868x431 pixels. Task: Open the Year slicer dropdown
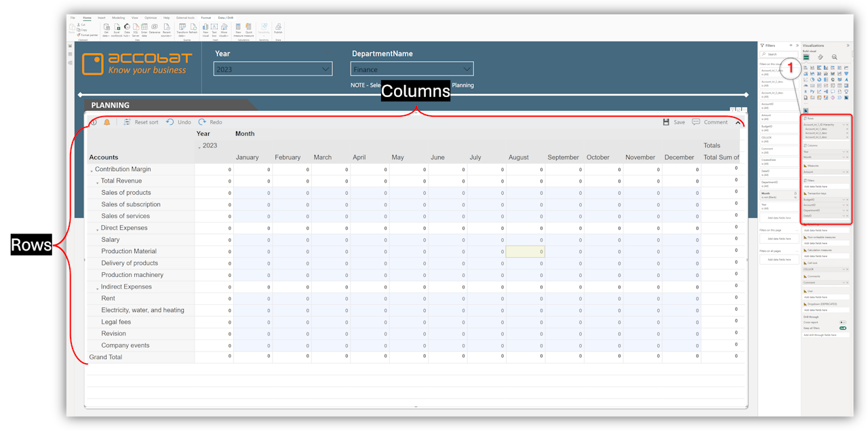pos(326,69)
